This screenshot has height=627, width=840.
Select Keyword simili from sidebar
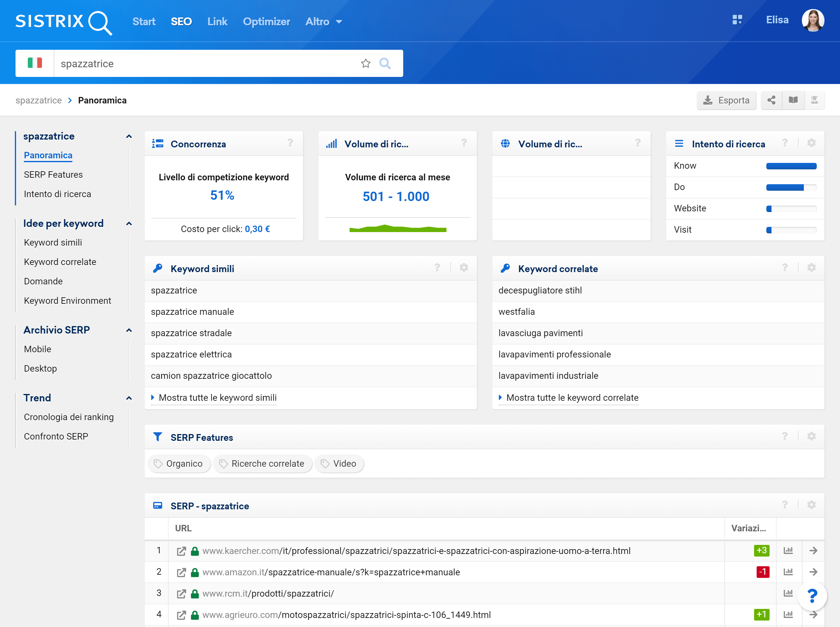coord(53,242)
